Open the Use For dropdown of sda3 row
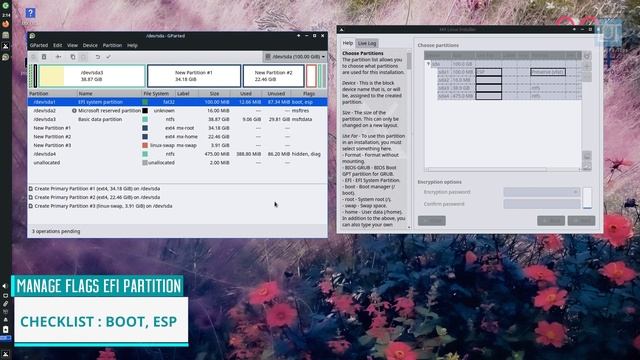Image resolution: width=640 pixels, height=360 pixels. tap(489, 88)
